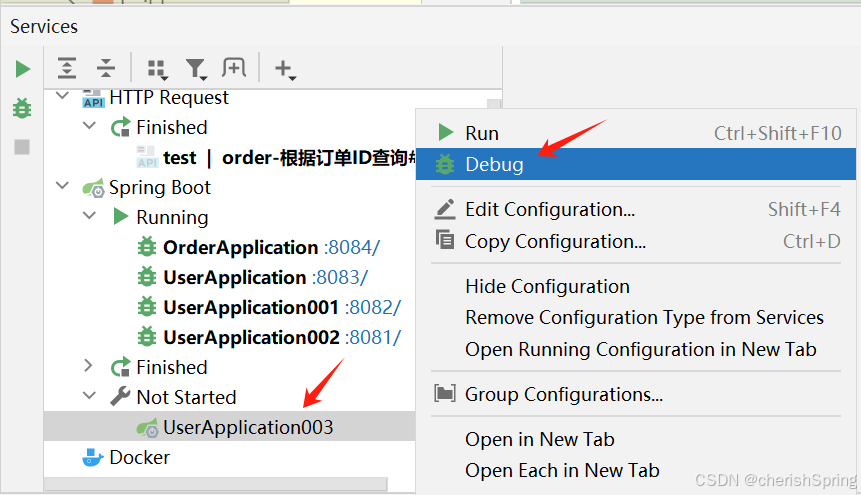Choose Run from the context menu
Screen dimensions: 861x495
tap(636, 133)
